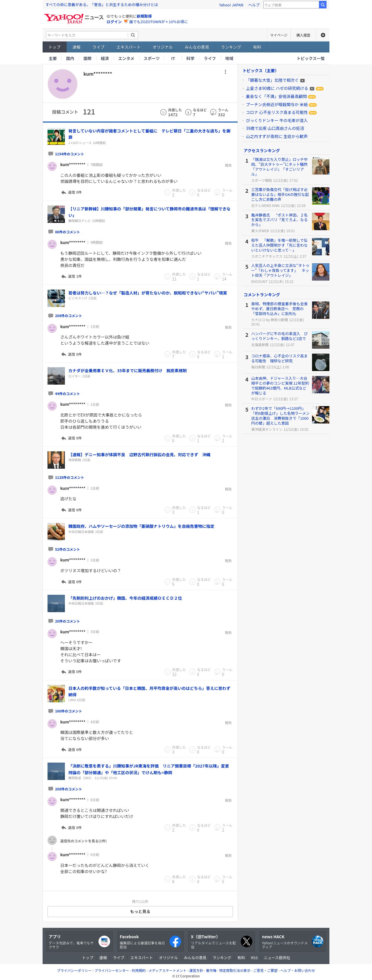Select the トップ tab
Viewport: 372px width, 980px height.
pyautogui.click(x=54, y=47)
